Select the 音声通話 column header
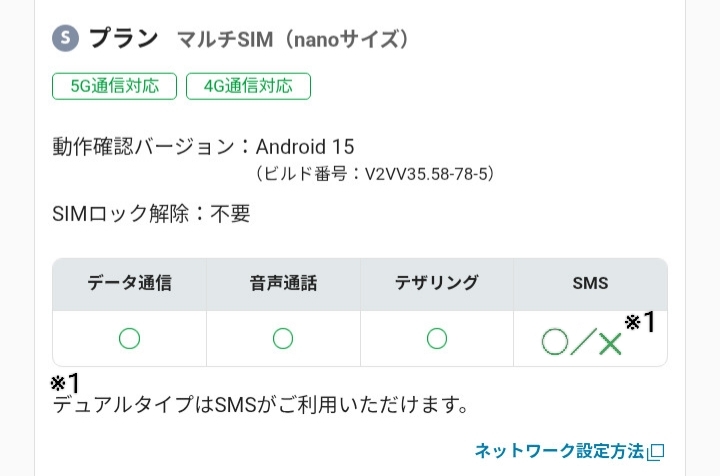 click(283, 283)
